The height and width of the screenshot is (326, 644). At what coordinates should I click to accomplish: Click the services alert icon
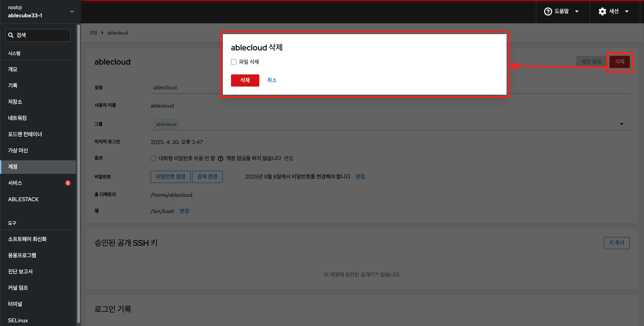[x=68, y=183]
